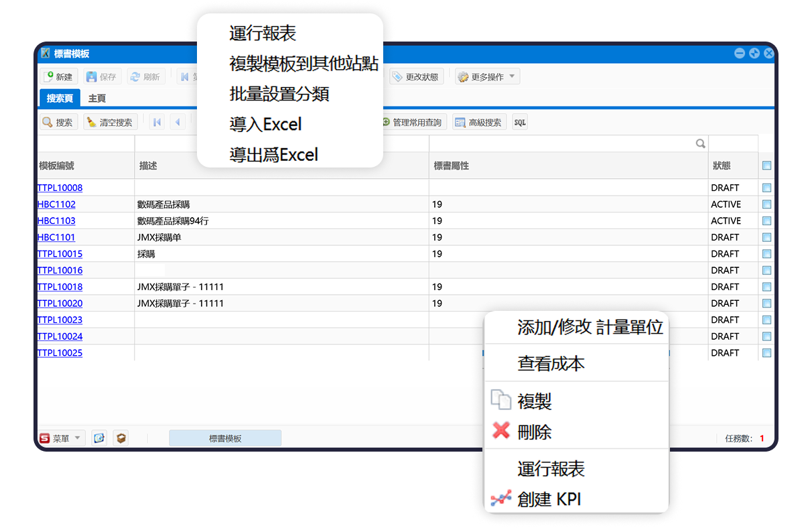
Task: Click the 刷新 (Refresh) toolbar button
Action: 145,77
